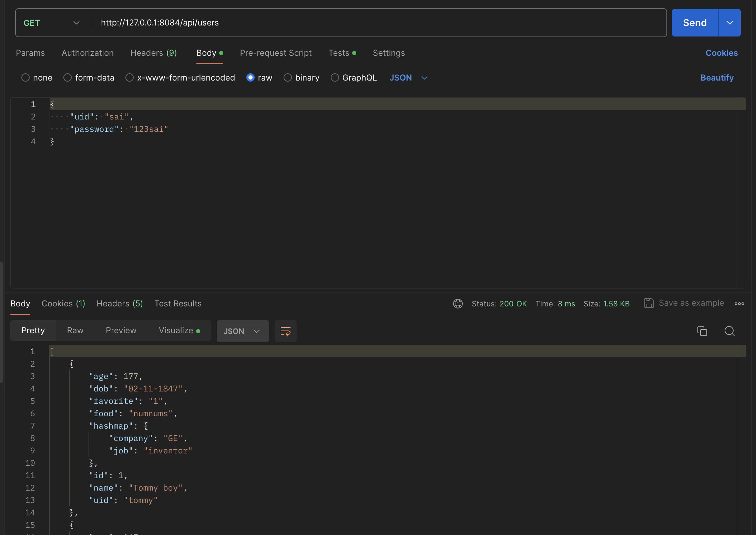The width and height of the screenshot is (756, 535).
Task: Select the raw body radio button
Action: (251, 78)
